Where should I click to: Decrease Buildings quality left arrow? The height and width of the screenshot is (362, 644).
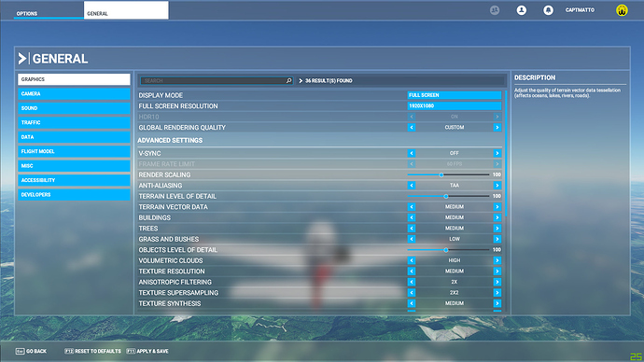pos(411,217)
